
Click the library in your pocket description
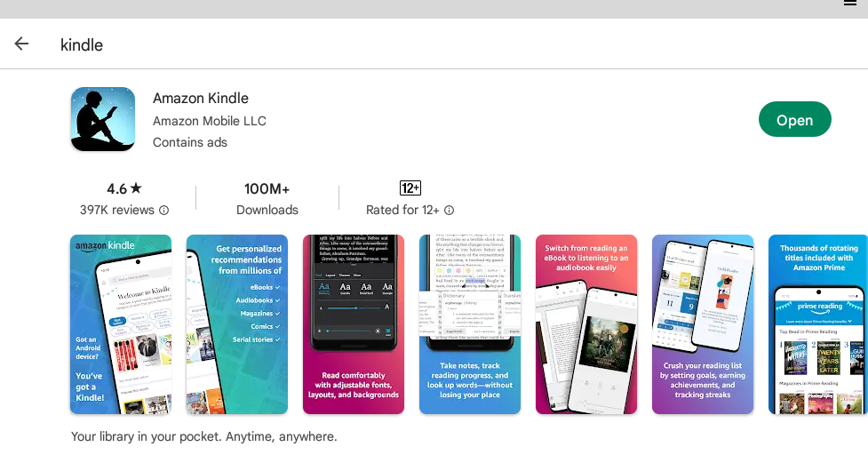click(203, 436)
